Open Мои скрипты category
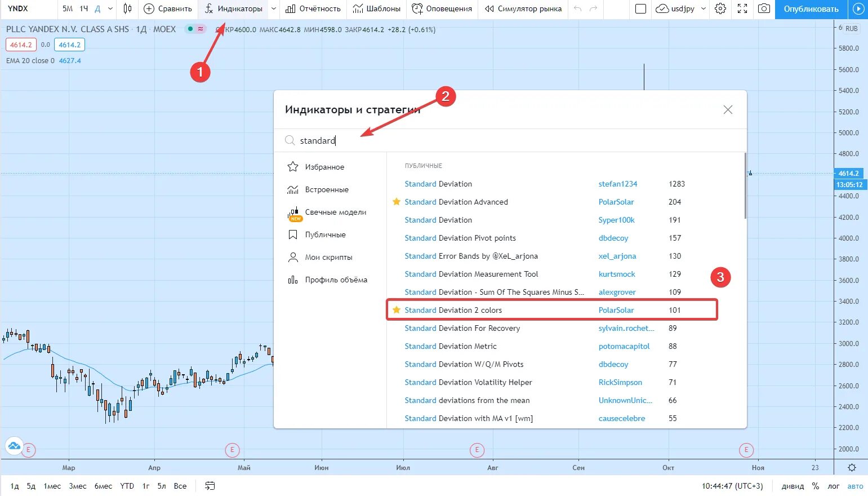Viewport: 868px width, 496px height. [x=328, y=257]
